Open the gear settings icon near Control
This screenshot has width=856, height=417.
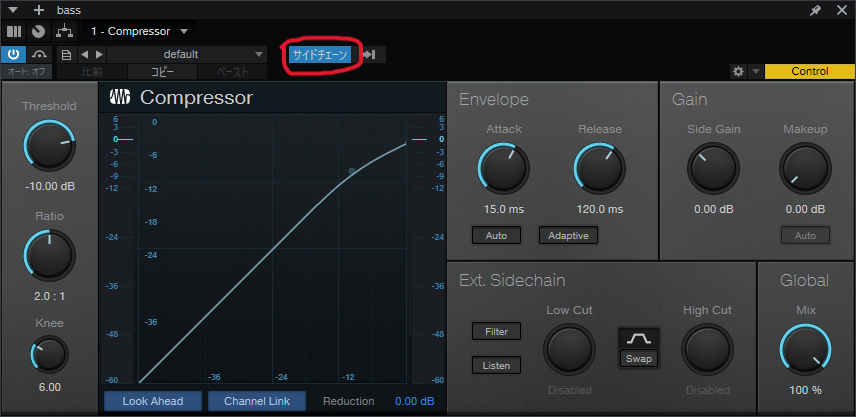pos(738,72)
